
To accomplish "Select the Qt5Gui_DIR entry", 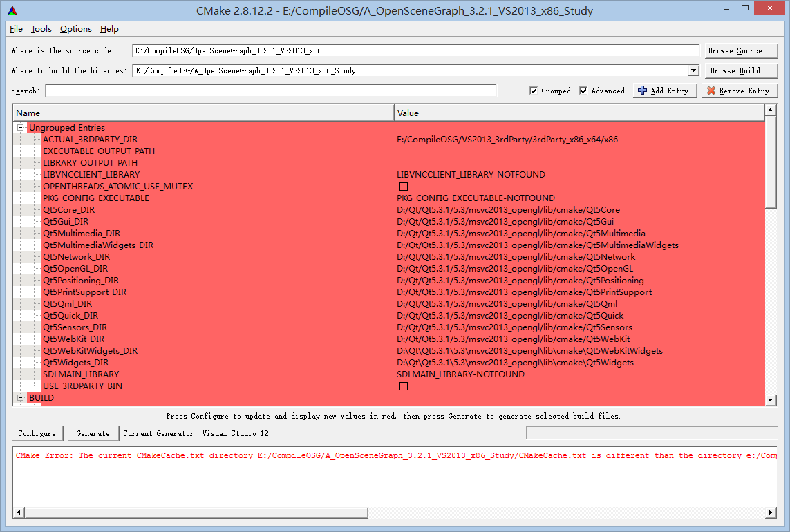I will [x=66, y=222].
